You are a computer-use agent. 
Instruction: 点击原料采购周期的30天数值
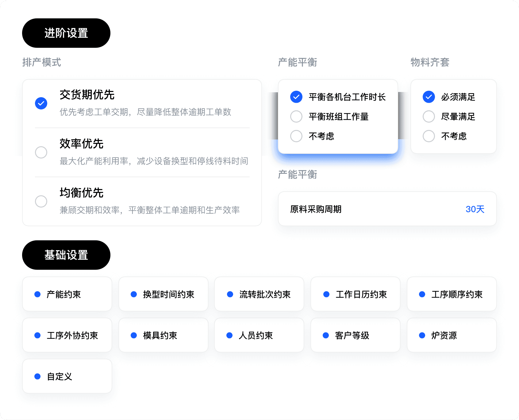click(x=475, y=209)
